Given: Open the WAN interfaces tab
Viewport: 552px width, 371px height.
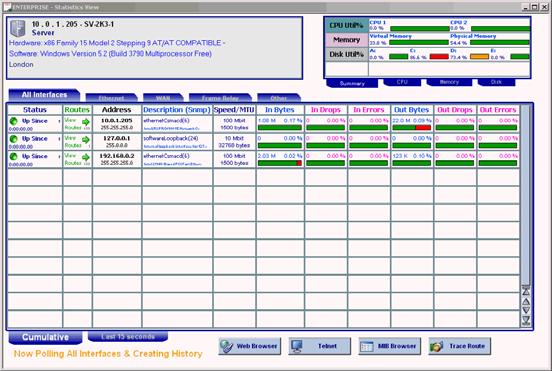Looking at the screenshot, I should pos(163,98).
